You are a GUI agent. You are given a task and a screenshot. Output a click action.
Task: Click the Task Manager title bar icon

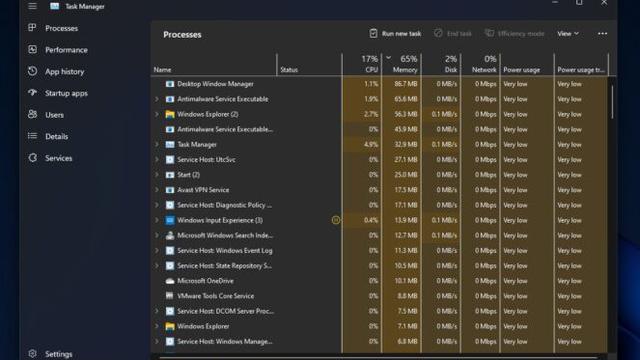(x=54, y=6)
